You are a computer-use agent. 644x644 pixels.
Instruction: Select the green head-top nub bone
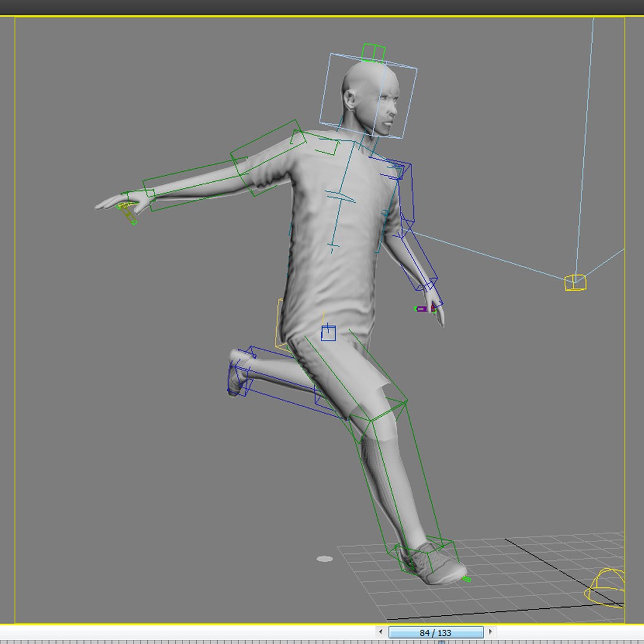point(373,53)
